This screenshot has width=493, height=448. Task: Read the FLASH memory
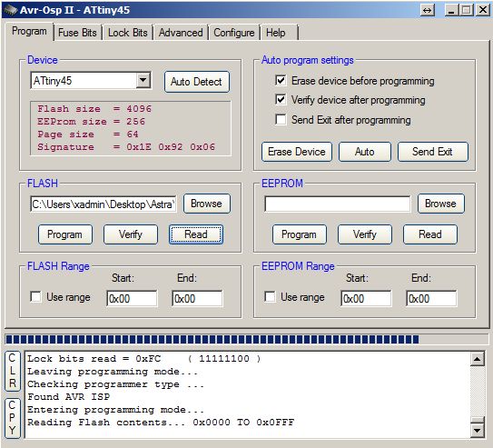pyautogui.click(x=196, y=234)
